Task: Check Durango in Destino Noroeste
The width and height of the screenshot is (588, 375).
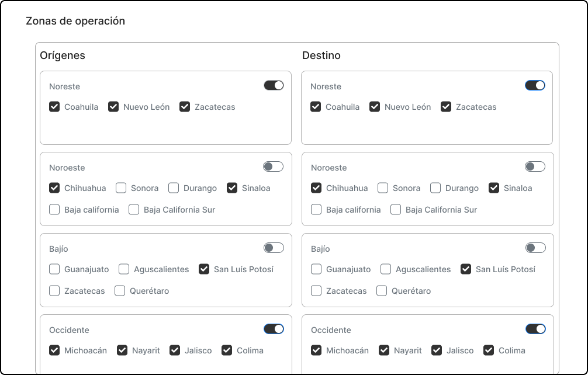Action: (x=435, y=188)
